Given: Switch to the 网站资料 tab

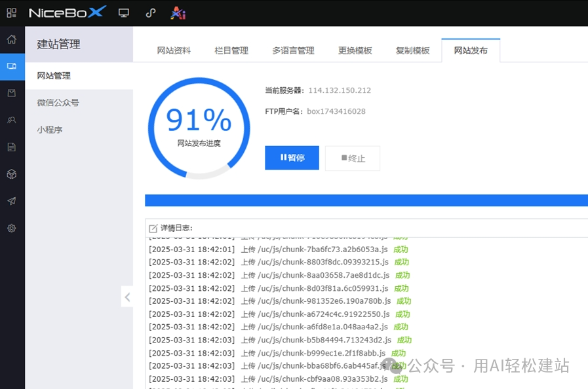Looking at the screenshot, I should click(x=173, y=50).
